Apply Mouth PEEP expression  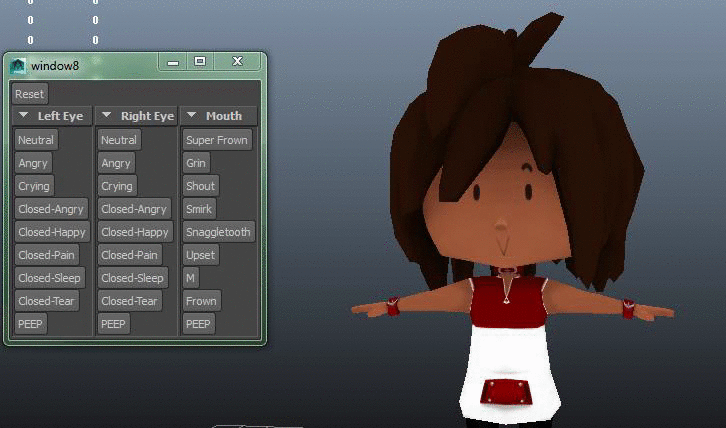pos(199,324)
